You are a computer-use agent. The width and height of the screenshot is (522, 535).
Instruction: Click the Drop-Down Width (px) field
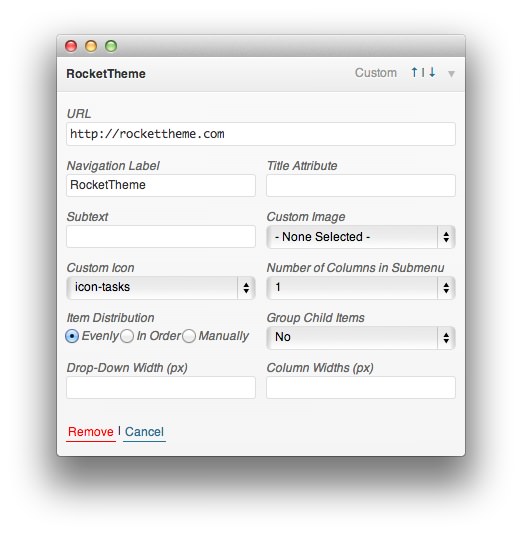click(x=161, y=387)
